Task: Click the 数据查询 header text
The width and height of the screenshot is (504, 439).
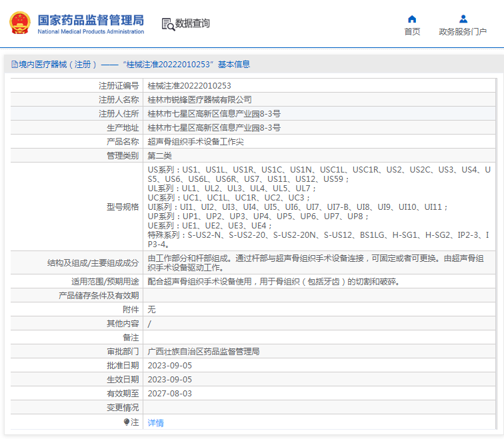Action: 193,24
